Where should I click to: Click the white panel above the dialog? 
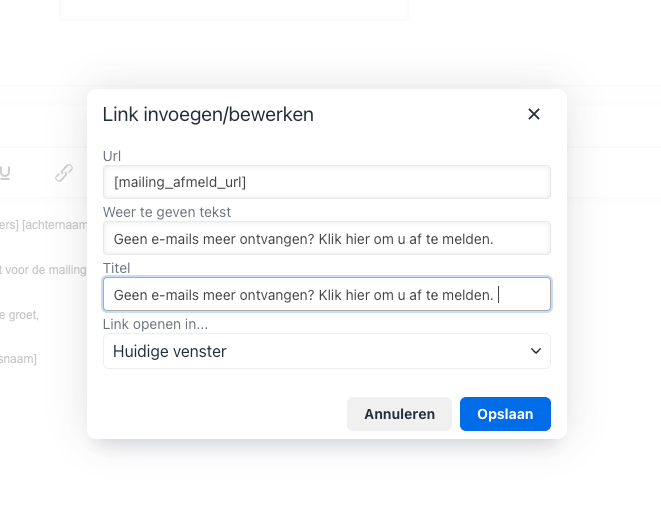[x=234, y=9]
